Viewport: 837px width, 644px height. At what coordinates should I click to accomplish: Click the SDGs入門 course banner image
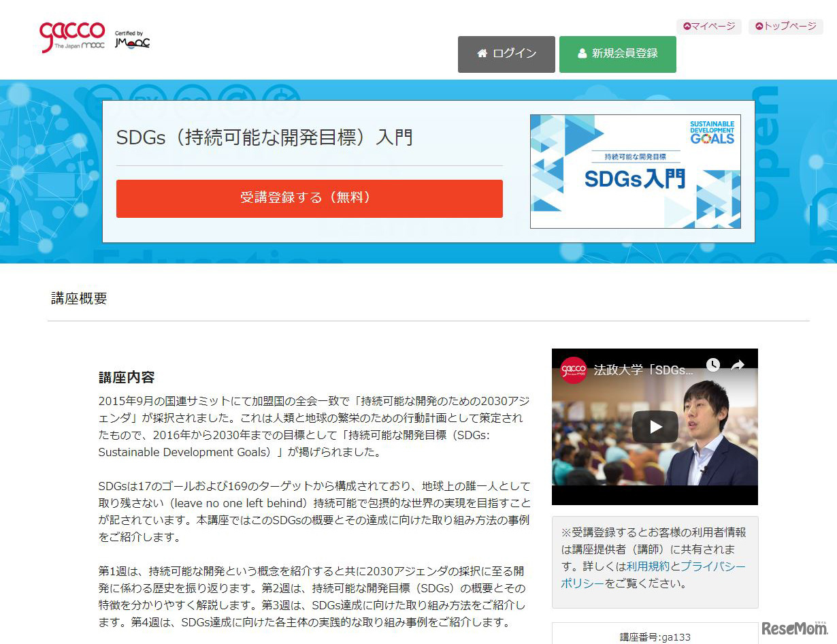point(636,172)
